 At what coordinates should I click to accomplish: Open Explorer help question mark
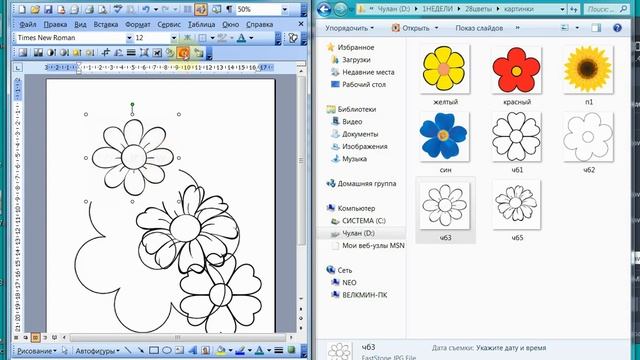[617, 28]
